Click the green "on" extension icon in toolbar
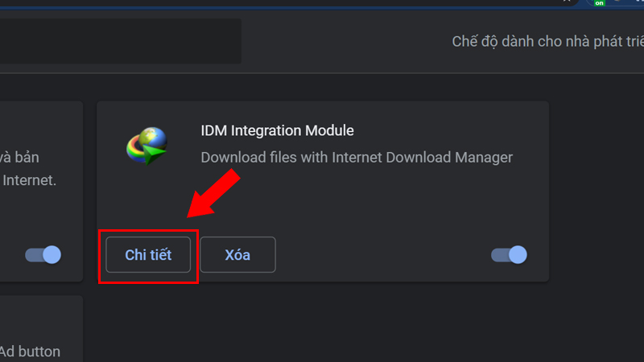 click(599, 3)
